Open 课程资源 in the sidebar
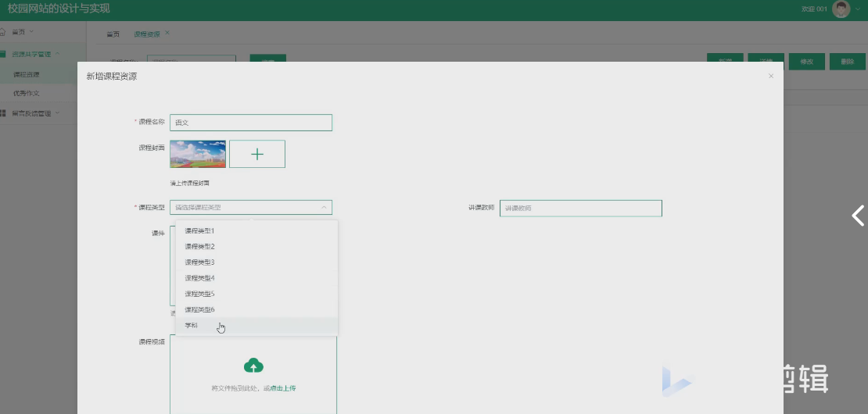This screenshot has width=868, height=414. (x=27, y=74)
